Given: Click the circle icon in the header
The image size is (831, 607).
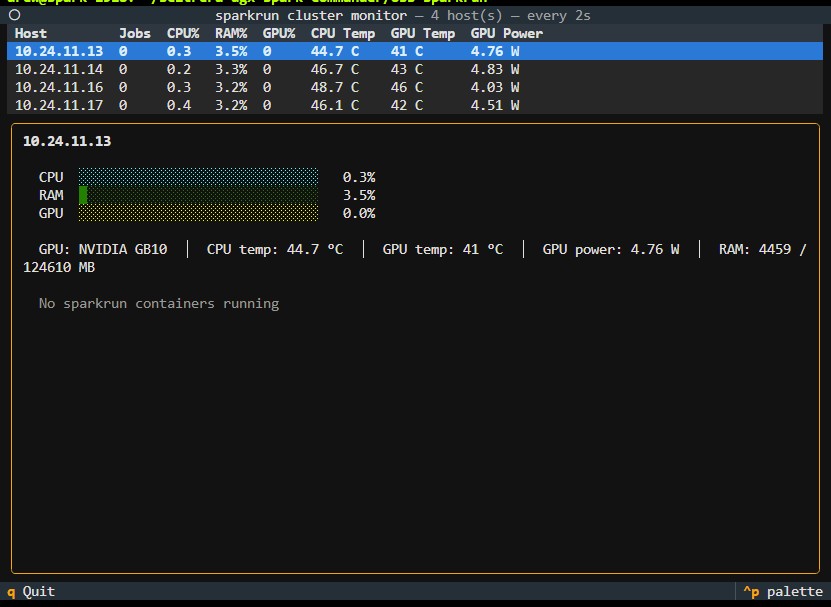Looking at the screenshot, I should click(15, 15).
